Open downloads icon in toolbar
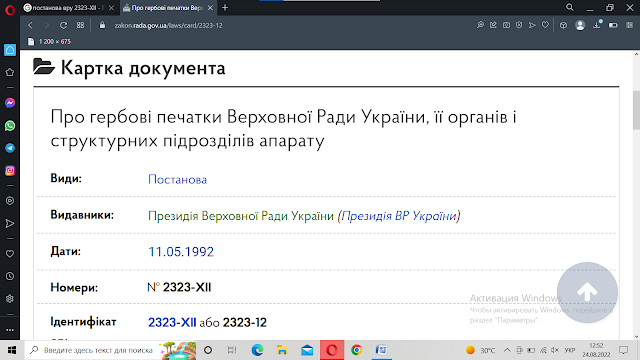This screenshot has width=640, height=360. (x=597, y=25)
